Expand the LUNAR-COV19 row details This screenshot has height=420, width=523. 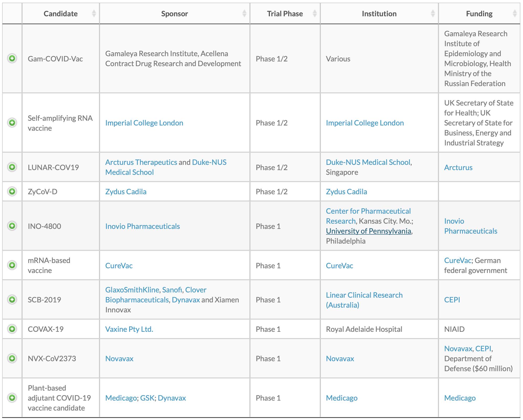click(x=12, y=167)
